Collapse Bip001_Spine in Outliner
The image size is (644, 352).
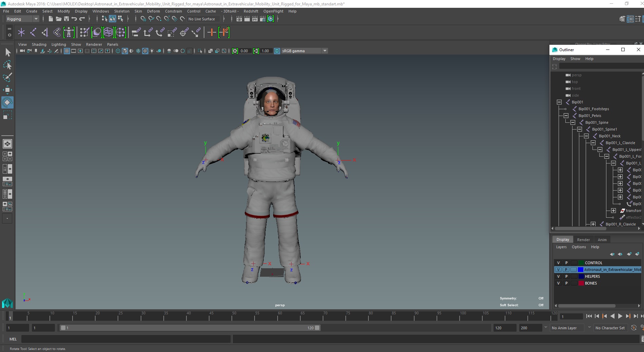573,122
